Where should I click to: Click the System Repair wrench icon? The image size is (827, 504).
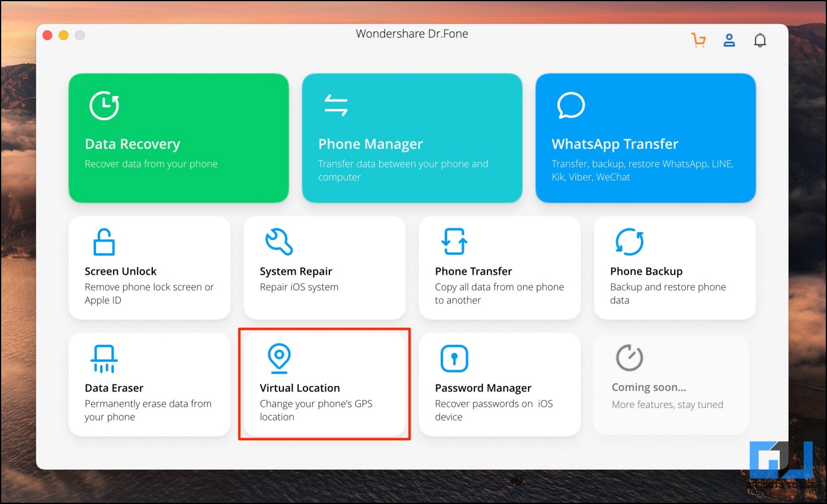pos(279,242)
